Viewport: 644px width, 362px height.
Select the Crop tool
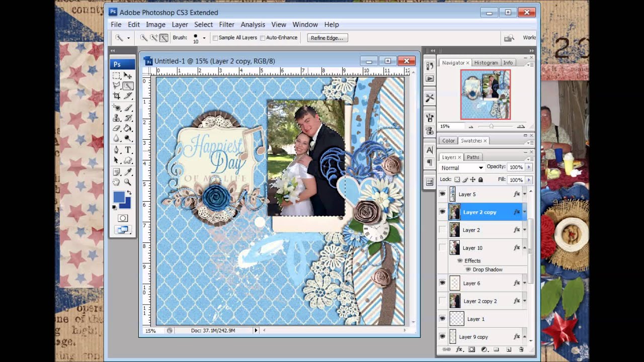click(117, 96)
